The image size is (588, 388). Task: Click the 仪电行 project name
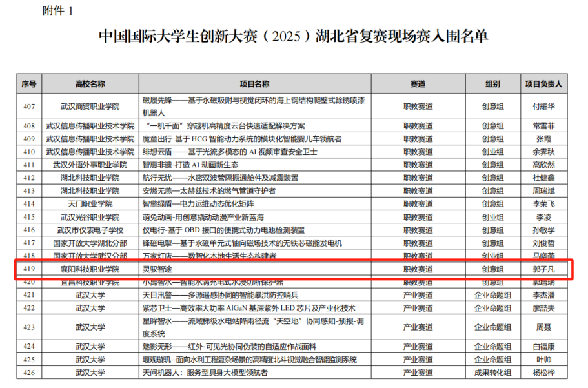tap(223, 230)
